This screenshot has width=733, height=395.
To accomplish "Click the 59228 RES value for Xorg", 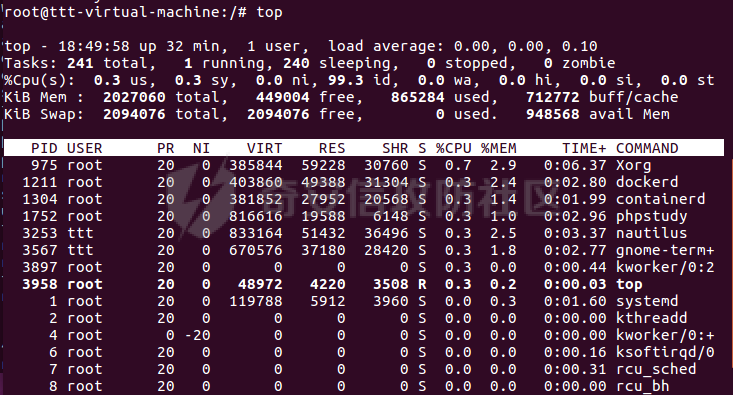I will 323,165.
